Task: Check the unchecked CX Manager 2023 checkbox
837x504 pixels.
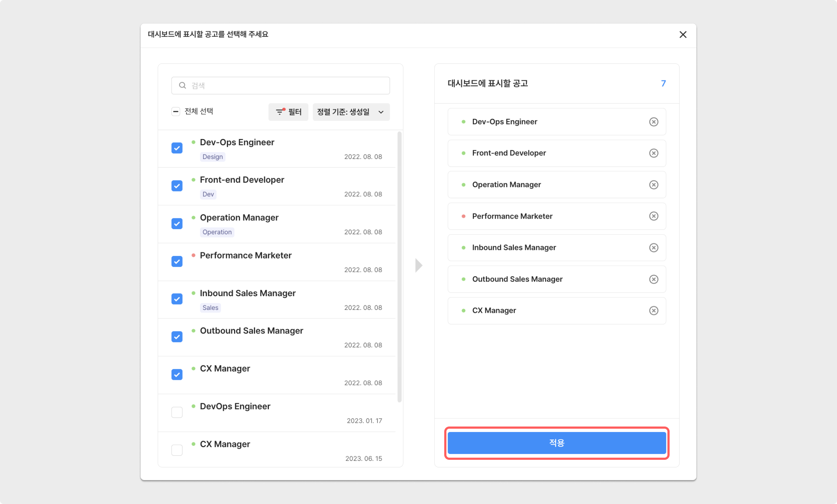Action: point(177,450)
